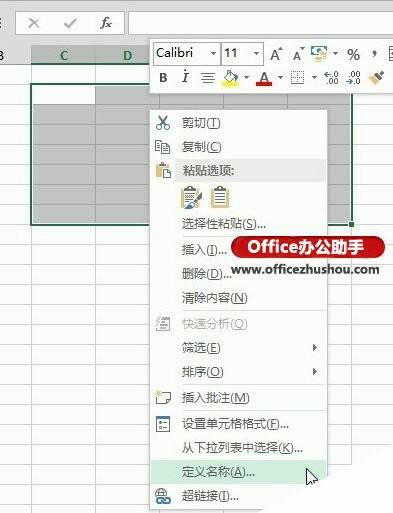Choose 剪切(T) from context menu
Image resolution: width=393 pixels, height=513 pixels.
238,123
